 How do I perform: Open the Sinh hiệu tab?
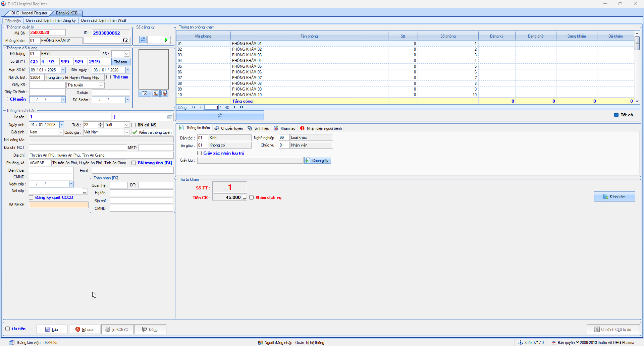[258, 128]
